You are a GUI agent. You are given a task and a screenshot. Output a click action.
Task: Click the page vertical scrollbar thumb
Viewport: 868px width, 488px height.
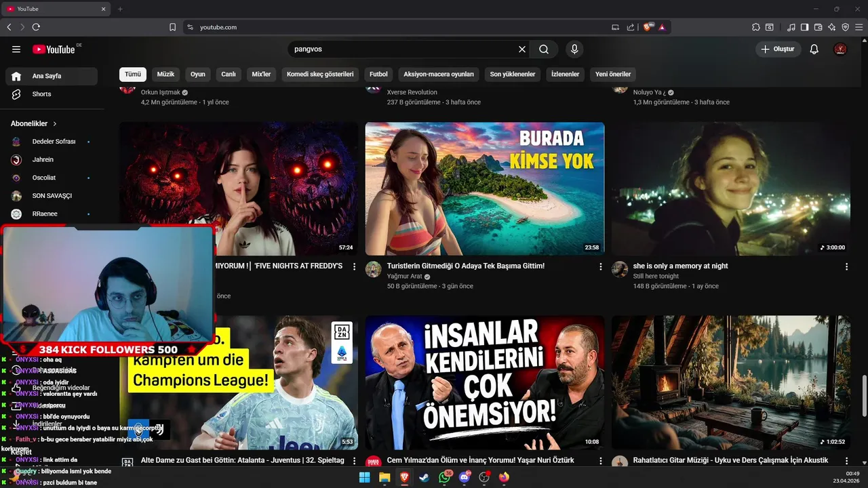[864, 396]
